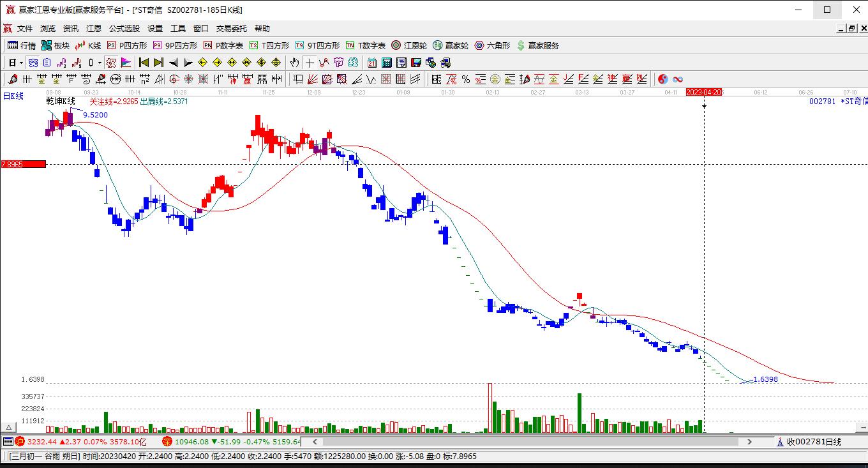This screenshot has height=468, width=868.
Task: Switch to the K线 chart view
Action: (88, 45)
